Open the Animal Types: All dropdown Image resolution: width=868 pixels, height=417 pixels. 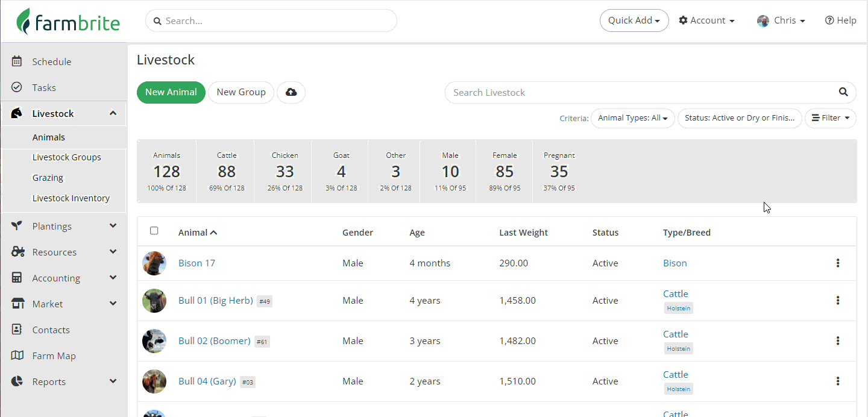coord(632,118)
